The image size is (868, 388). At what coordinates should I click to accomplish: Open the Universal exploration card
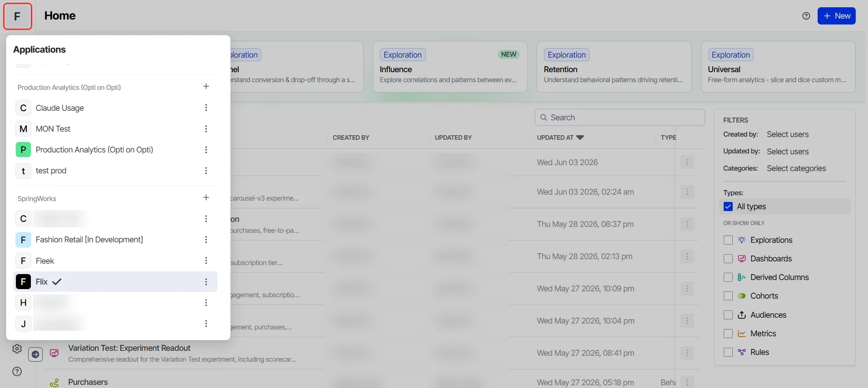pyautogui.click(x=778, y=67)
